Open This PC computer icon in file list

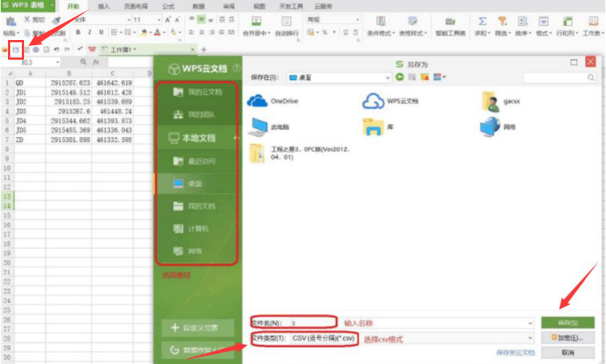(x=258, y=127)
